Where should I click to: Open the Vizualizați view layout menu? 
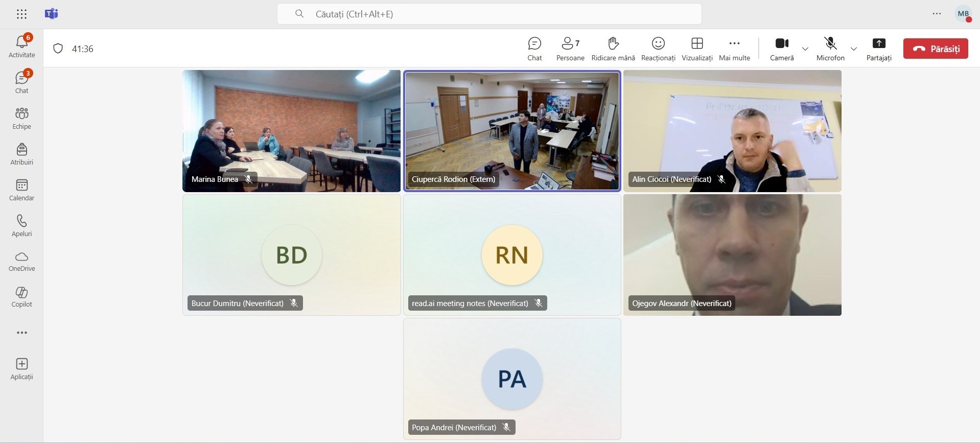[x=697, y=49]
